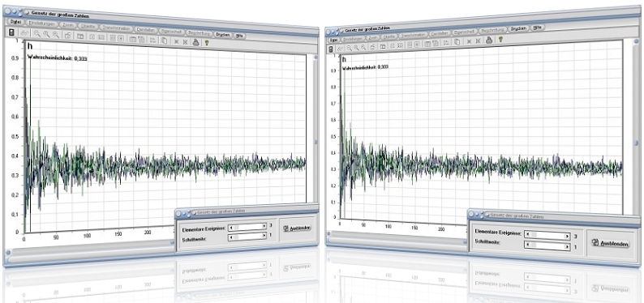Click Ausblenden button in left dialog

pyautogui.click(x=297, y=228)
